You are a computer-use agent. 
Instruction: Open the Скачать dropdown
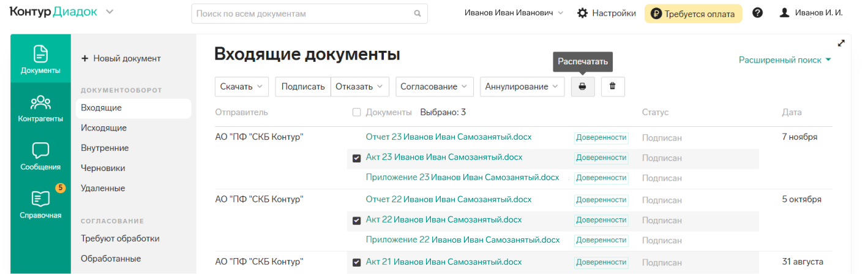point(242,86)
